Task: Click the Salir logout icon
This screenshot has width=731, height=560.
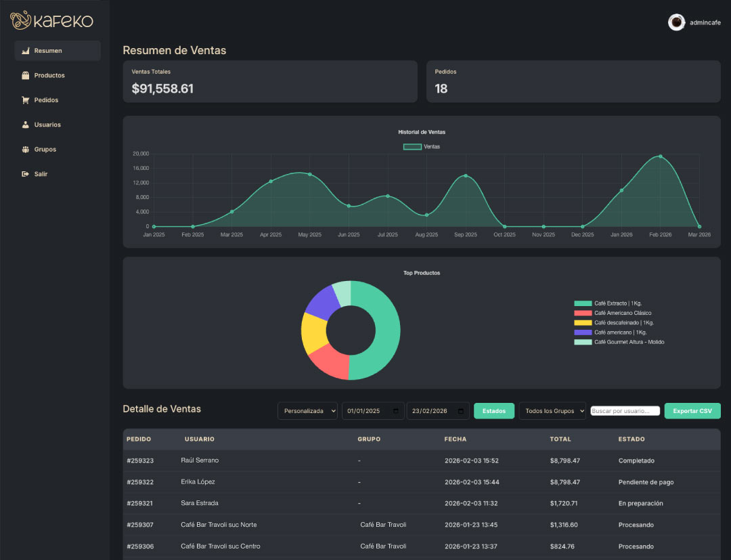Action: 26,175
